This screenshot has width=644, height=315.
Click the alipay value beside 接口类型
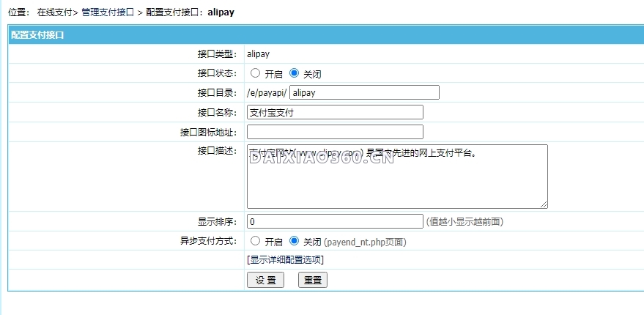[x=259, y=53]
